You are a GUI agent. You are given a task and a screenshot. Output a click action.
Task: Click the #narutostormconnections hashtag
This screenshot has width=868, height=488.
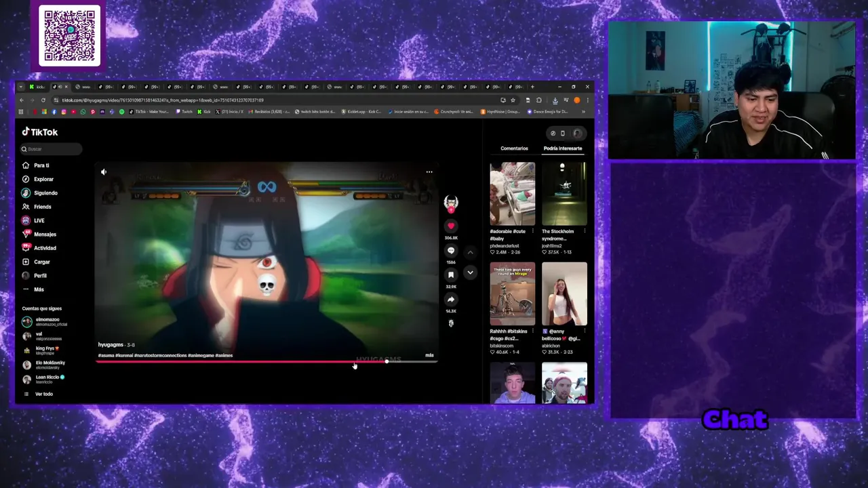pos(160,355)
